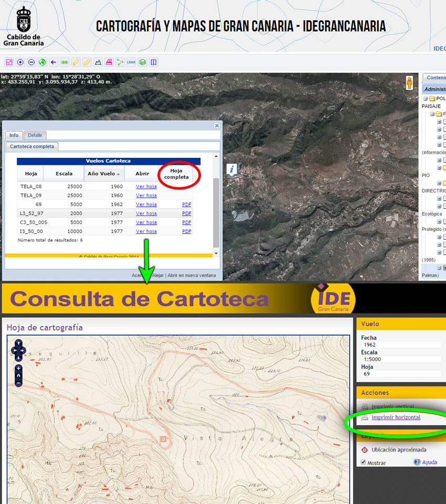The image size is (446, 504).
Task: Open the Ayuda help link
Action: pyautogui.click(x=430, y=462)
